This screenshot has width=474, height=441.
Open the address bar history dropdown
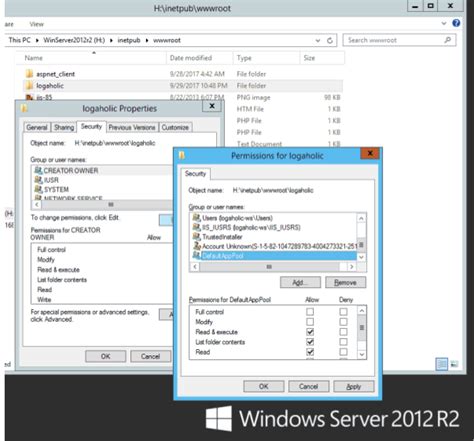pyautogui.click(x=318, y=40)
